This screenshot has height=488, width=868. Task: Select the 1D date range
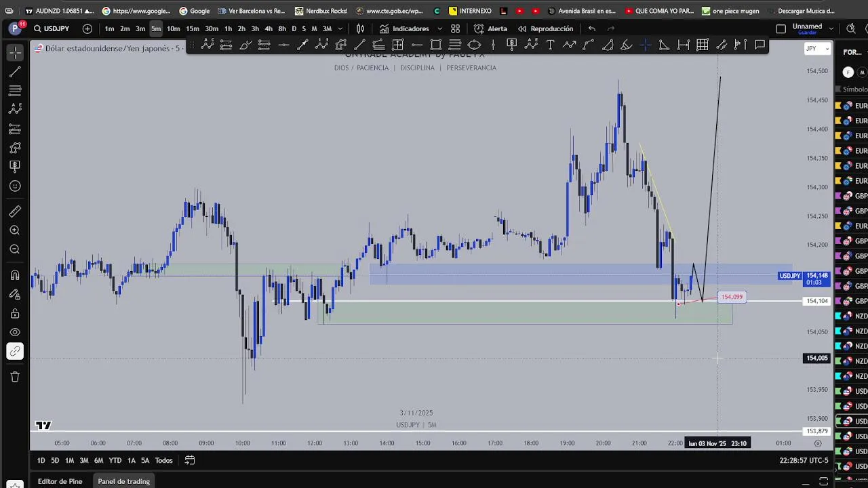[41, 460]
